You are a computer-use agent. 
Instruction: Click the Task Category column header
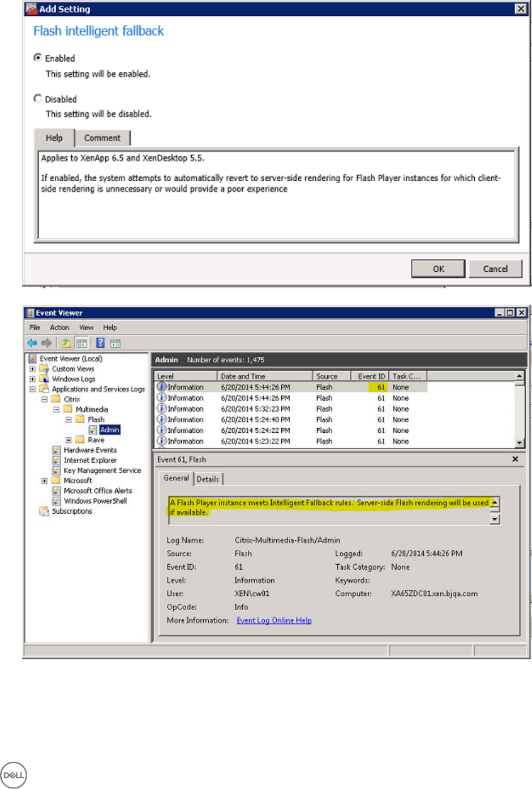click(x=408, y=376)
